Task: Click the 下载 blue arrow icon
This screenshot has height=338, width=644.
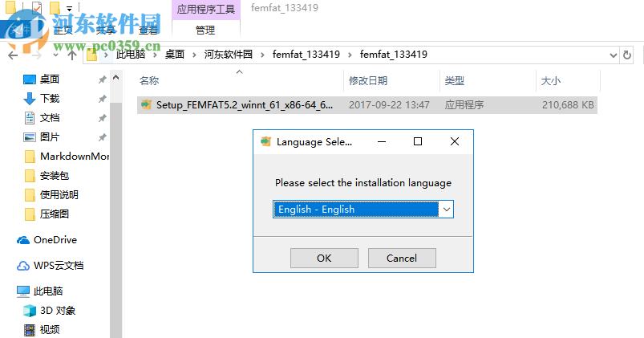Action: coord(30,99)
